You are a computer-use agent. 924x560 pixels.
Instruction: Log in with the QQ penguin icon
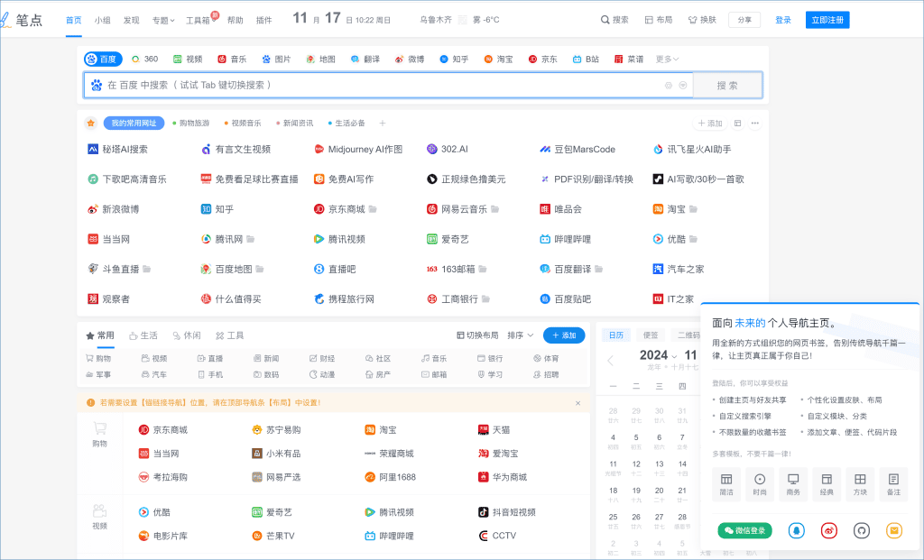796,530
